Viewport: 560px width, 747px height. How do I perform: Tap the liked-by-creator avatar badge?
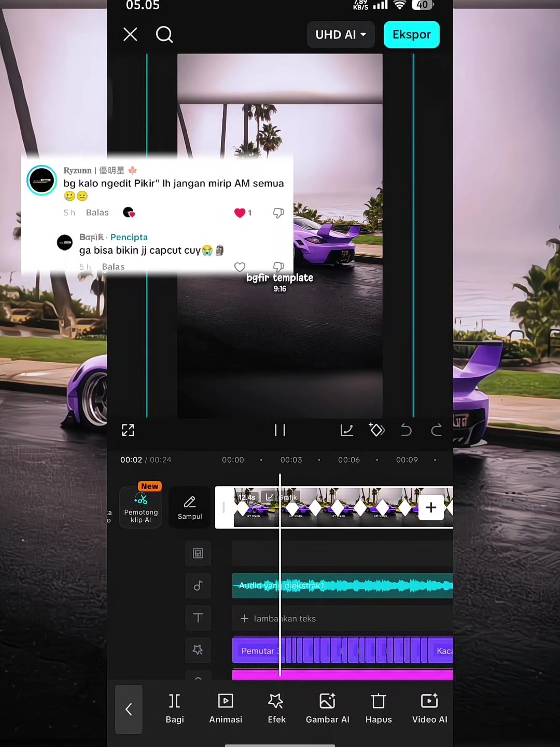[x=129, y=213]
